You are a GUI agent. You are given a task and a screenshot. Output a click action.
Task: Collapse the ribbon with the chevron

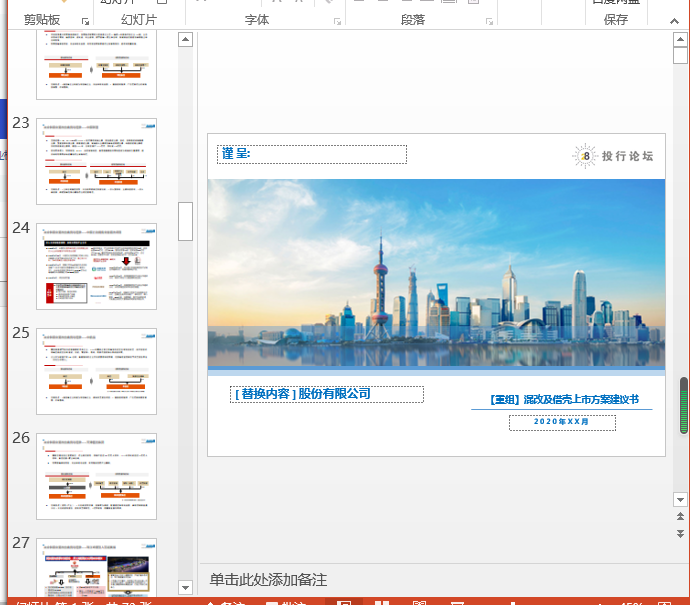click(674, 21)
